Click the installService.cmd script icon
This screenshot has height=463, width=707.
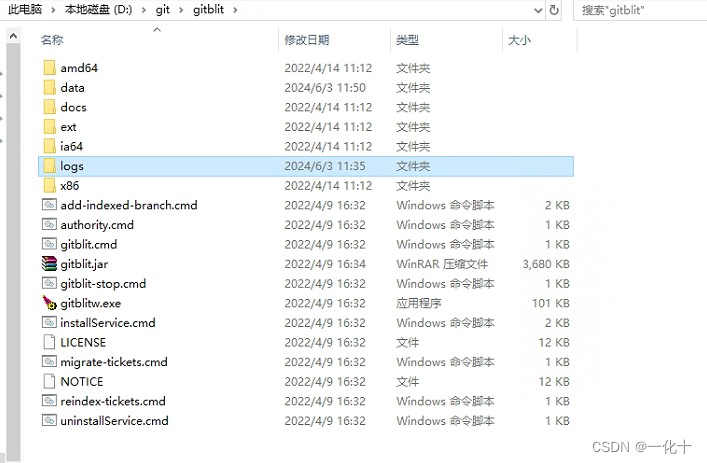point(49,323)
